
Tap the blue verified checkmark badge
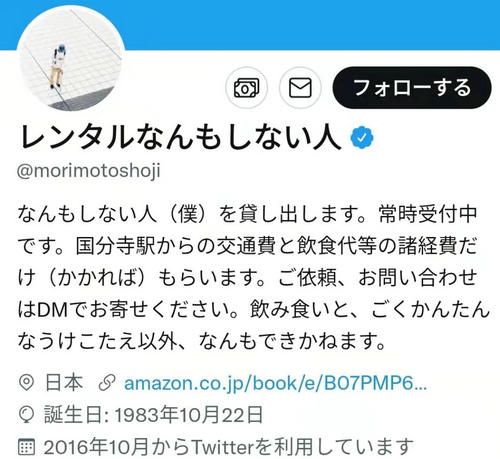(362, 137)
